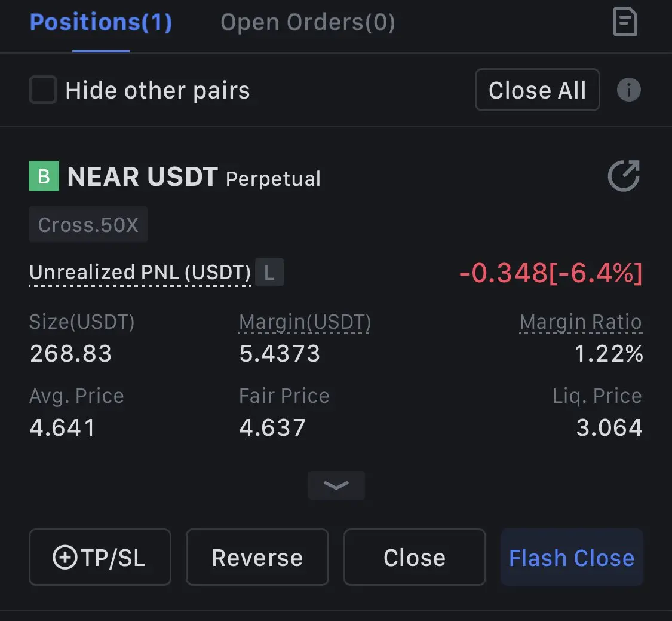Enable Hide other pairs checkbox
672x621 pixels.
click(x=43, y=90)
